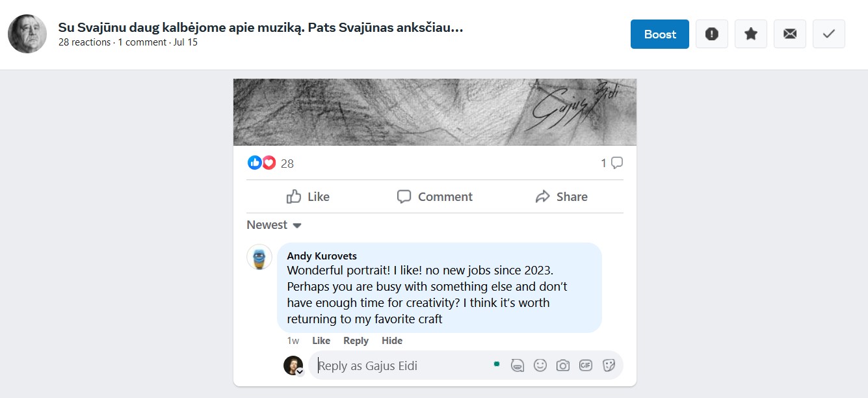Insert an avatar sticker in reply
The height and width of the screenshot is (398, 868).
518,365
